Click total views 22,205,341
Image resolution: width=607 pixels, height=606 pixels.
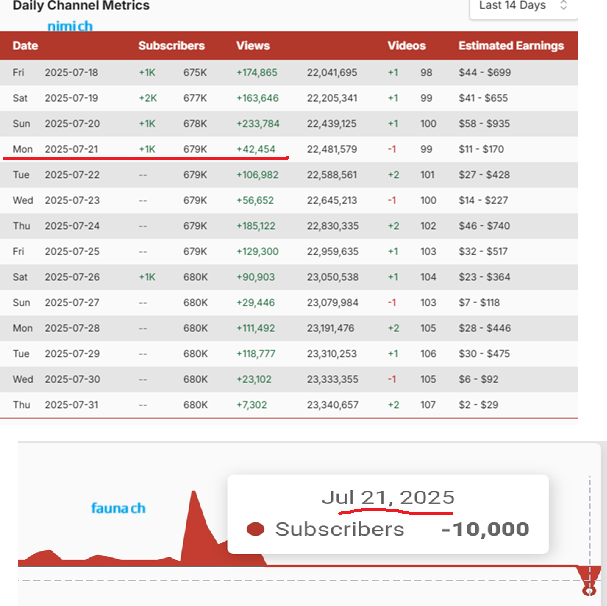click(x=332, y=98)
